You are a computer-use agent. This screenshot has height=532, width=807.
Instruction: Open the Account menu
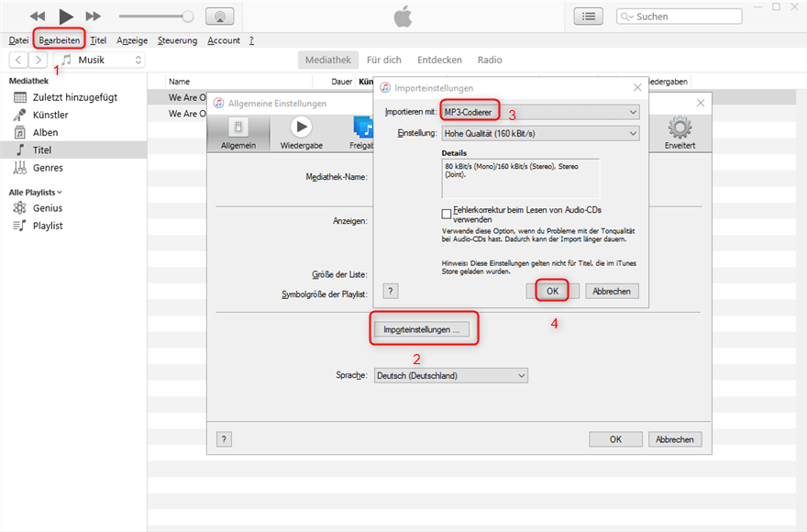coord(224,40)
